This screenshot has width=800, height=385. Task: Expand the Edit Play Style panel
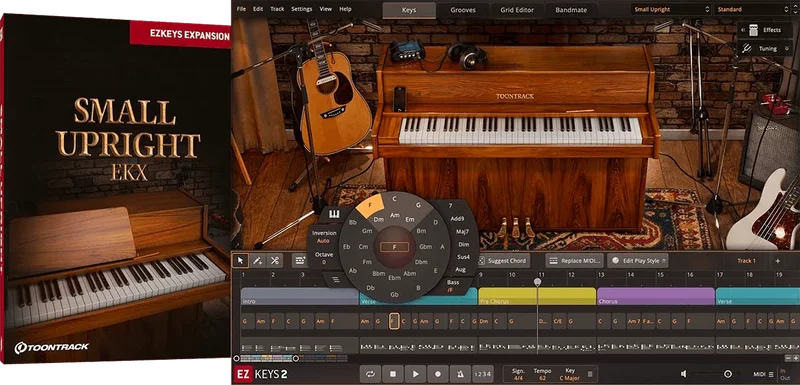638,261
